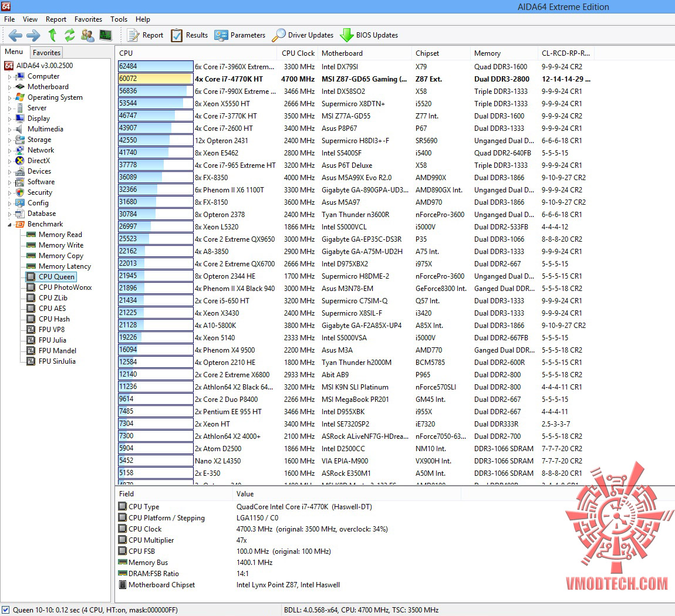This screenshot has height=616, width=675.
Task: Open the Favorites menu
Action: (x=88, y=19)
